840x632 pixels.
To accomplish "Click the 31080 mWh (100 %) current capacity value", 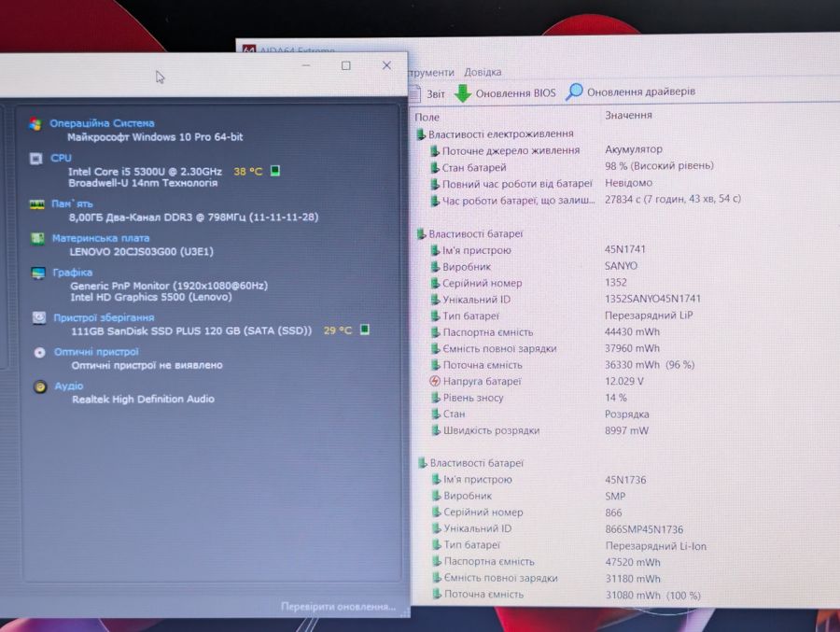I will click(653, 596).
